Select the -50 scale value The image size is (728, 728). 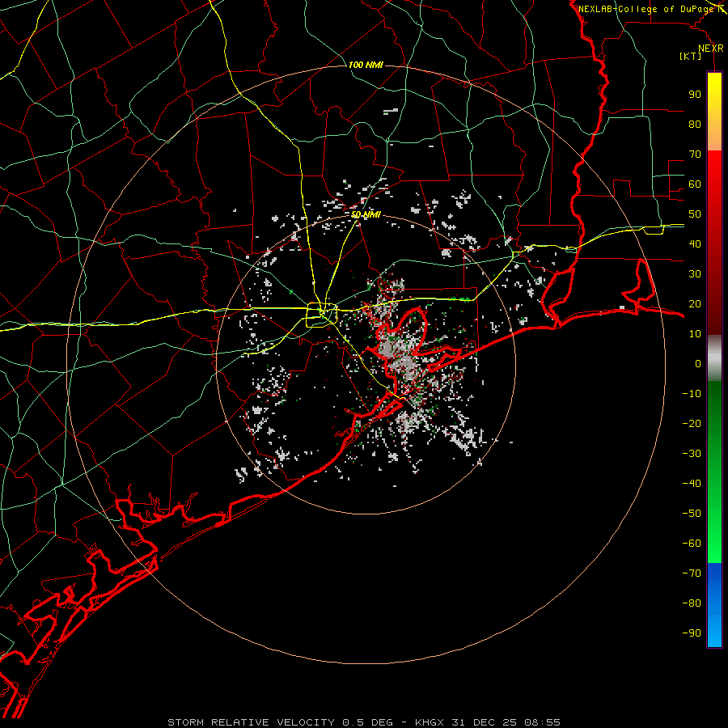point(692,514)
